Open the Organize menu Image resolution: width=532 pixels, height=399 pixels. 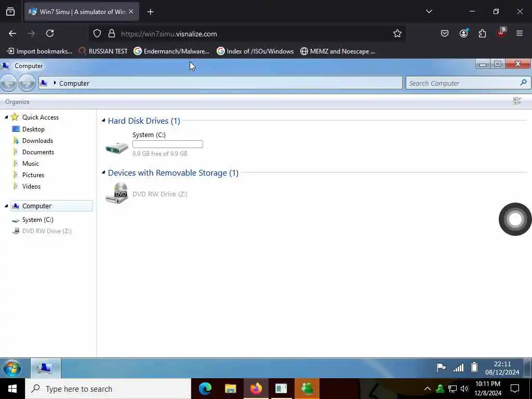[17, 102]
